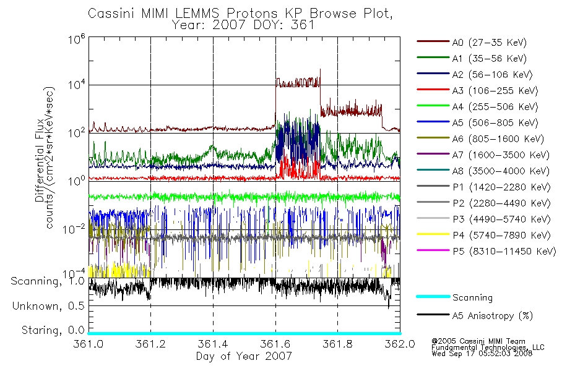Click the cyan Scanning legend line
The height and width of the screenshot is (371, 588).
coord(433,296)
